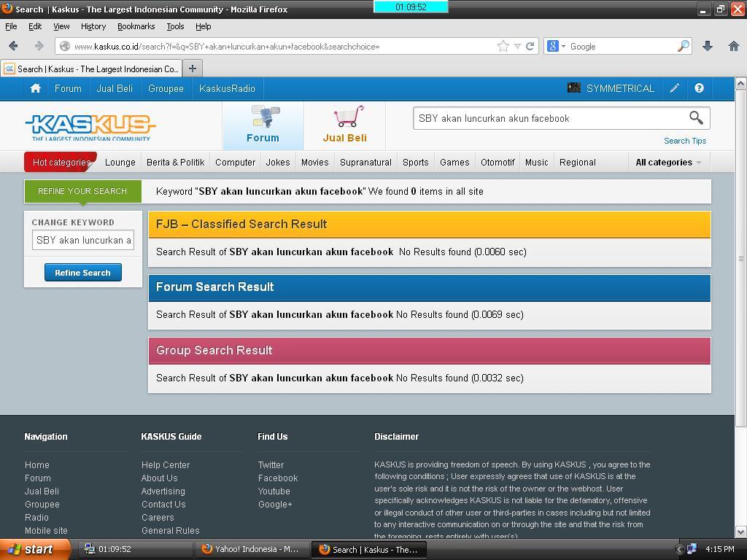Image resolution: width=747 pixels, height=560 pixels.
Task: Click the Kaskus search magnifier icon
Action: [x=696, y=117]
